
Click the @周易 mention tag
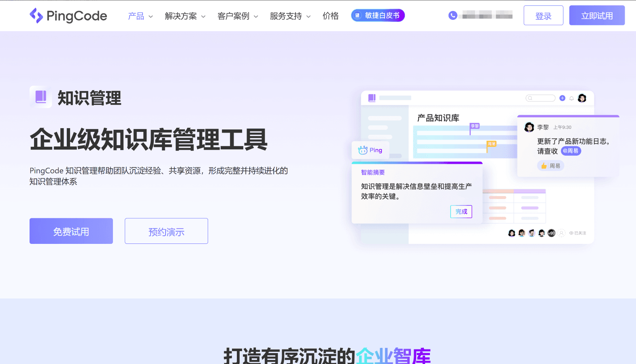[571, 151]
